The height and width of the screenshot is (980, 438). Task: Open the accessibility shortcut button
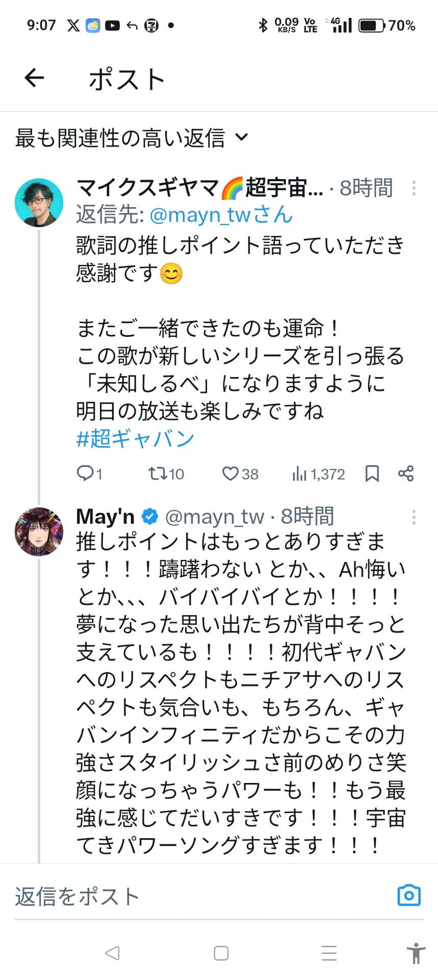416,953
